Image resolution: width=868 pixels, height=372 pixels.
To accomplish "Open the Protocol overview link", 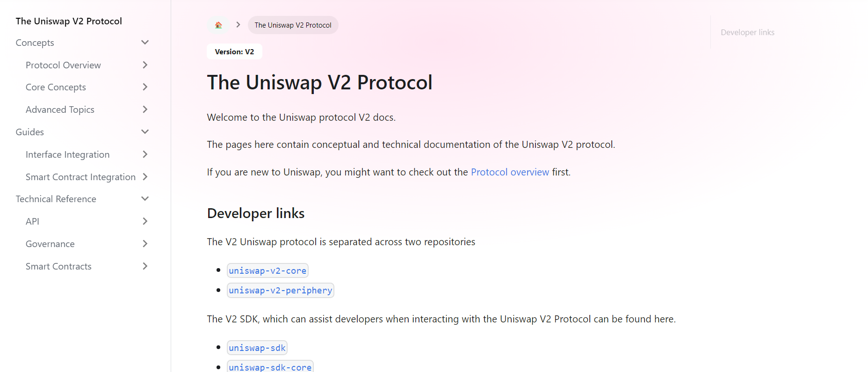I will [510, 172].
